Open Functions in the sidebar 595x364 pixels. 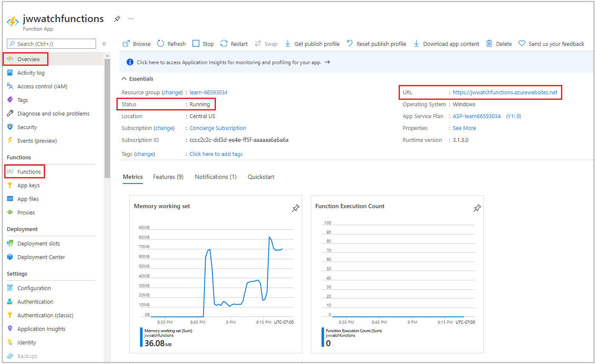[29, 172]
